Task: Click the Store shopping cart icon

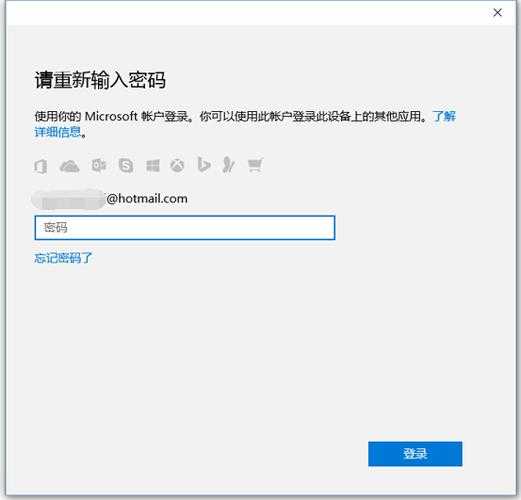Action: (x=256, y=165)
